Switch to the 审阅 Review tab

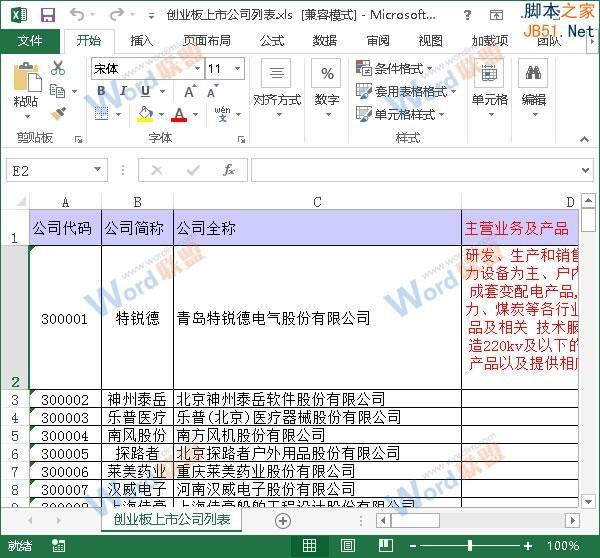pyautogui.click(x=378, y=41)
